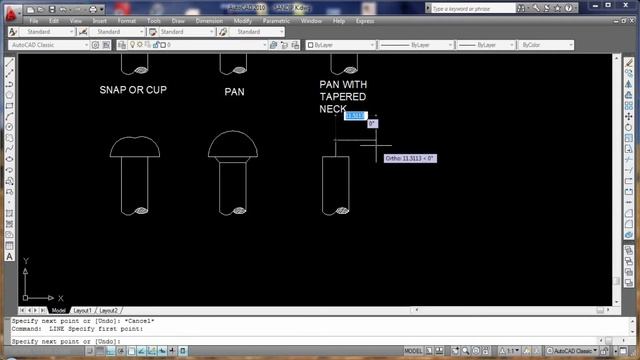Open the Draw menu
Viewport: 640px width, 360px height.
(178, 21)
